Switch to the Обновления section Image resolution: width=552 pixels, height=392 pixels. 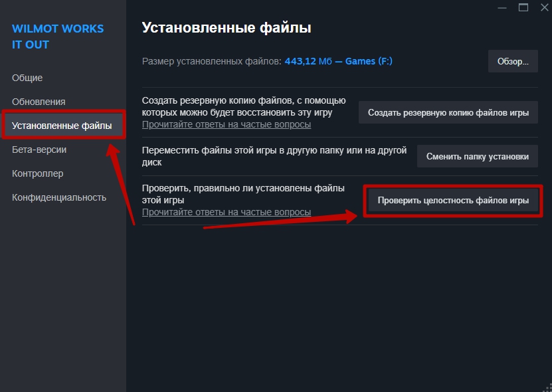(x=39, y=102)
